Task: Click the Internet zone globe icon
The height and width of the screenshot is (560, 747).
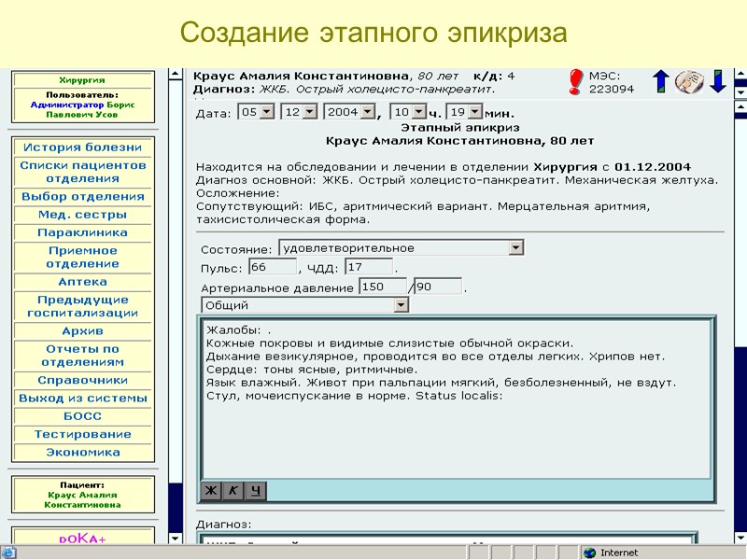Action: pyautogui.click(x=590, y=553)
